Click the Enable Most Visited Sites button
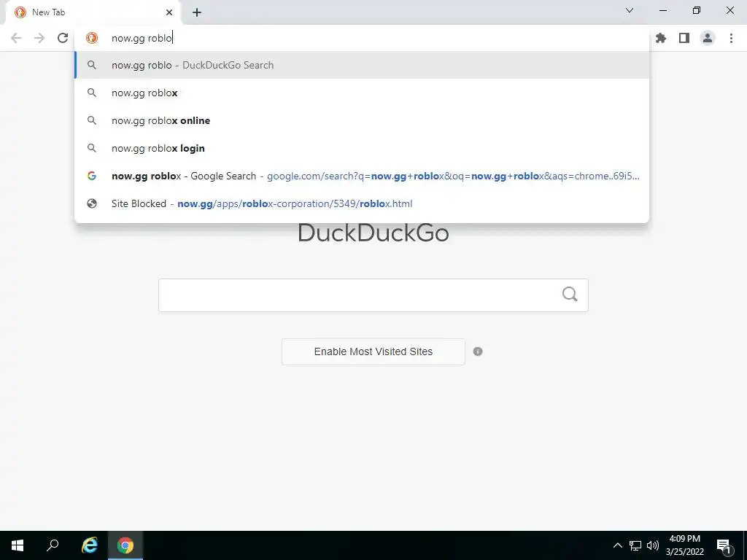This screenshot has width=747, height=560. [x=373, y=351]
